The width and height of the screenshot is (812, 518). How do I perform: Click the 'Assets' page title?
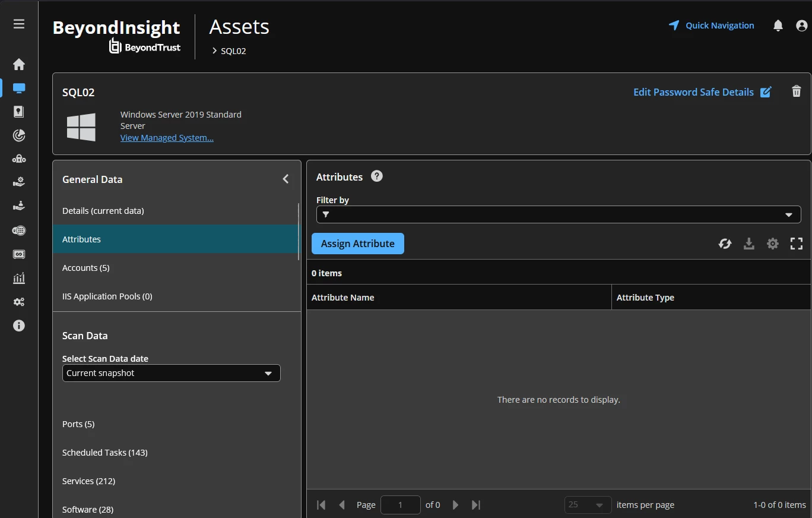(x=239, y=27)
